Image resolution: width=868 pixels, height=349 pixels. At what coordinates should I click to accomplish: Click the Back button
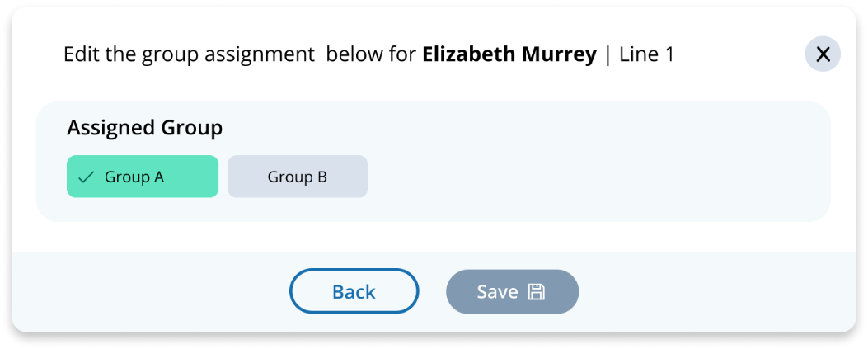(354, 291)
